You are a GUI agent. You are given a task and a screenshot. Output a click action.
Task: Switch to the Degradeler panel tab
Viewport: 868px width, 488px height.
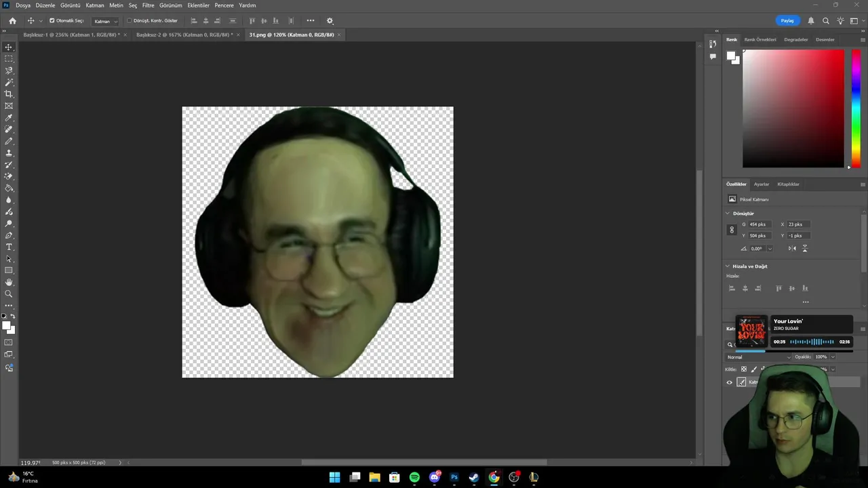coord(796,39)
